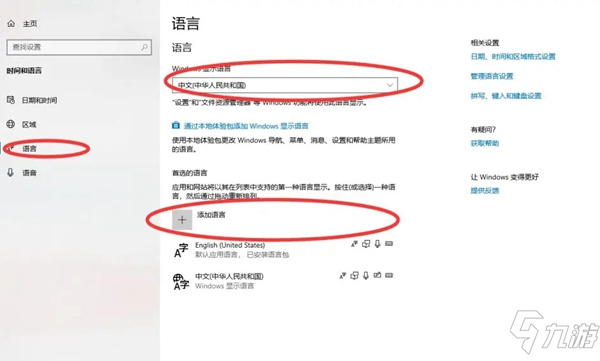
Task: Open the 区域 settings page
Action: click(x=29, y=124)
